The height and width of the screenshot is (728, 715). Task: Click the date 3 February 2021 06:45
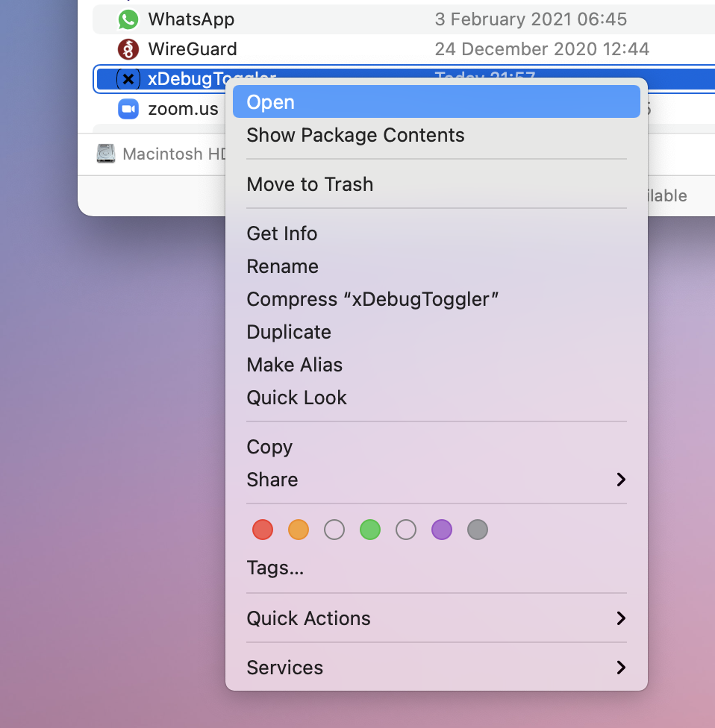pos(531,19)
